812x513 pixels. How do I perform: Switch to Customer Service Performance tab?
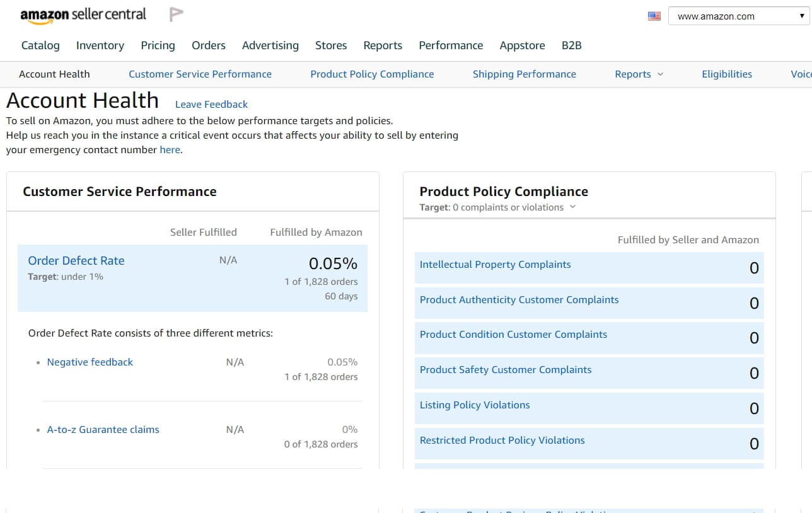coord(200,74)
